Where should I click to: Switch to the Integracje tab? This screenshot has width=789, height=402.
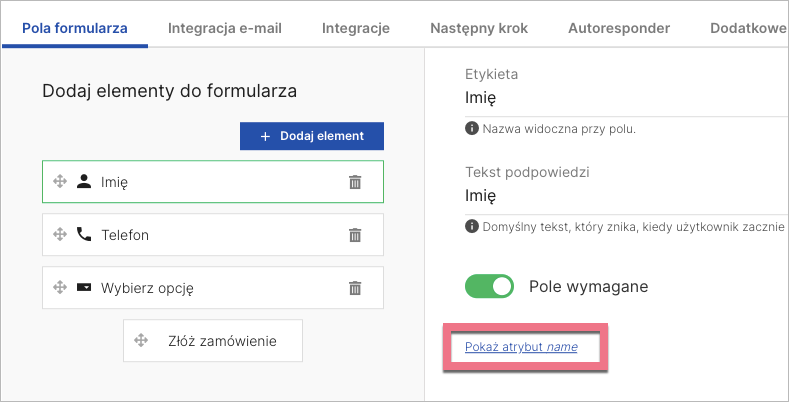click(356, 28)
